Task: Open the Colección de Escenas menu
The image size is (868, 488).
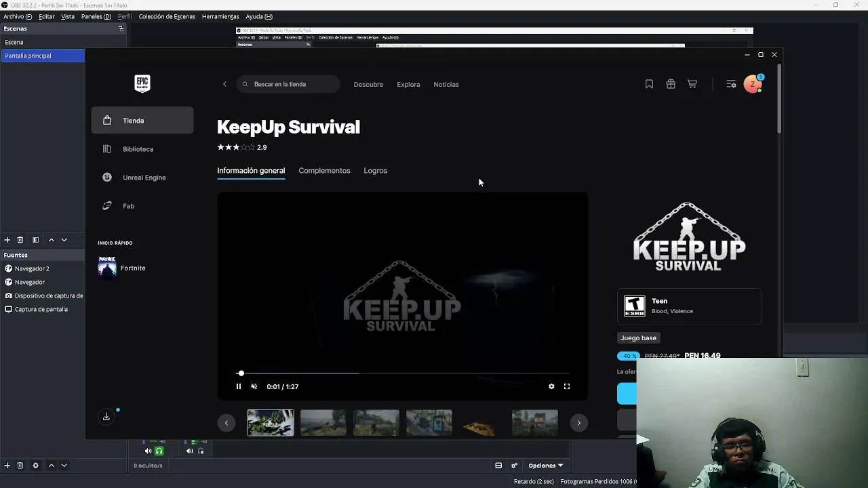Action: (x=167, y=16)
